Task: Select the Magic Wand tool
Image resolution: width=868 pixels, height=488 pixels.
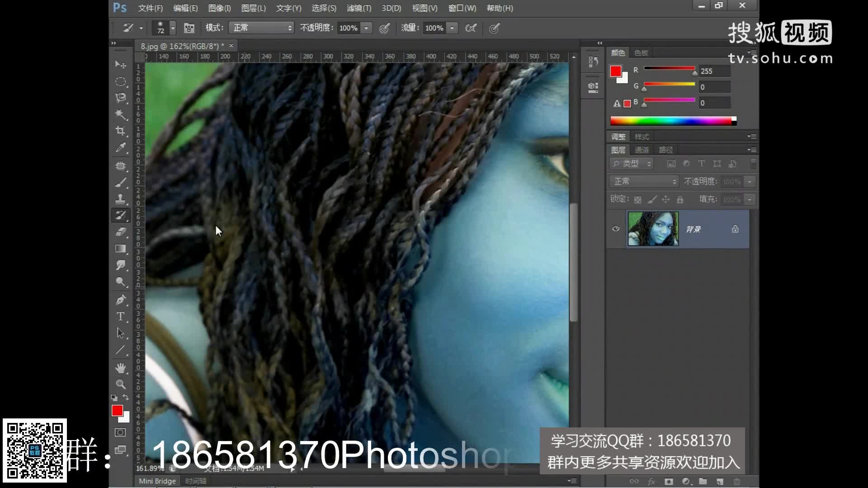Action: [x=120, y=114]
